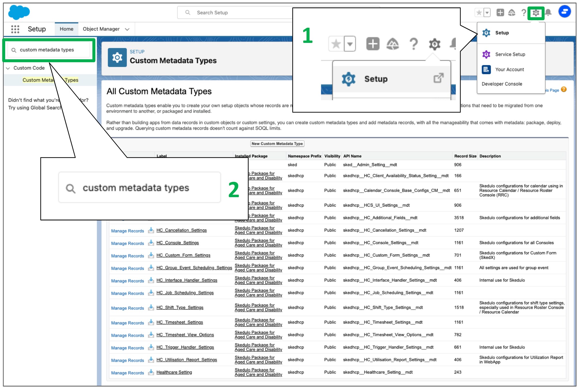580x392 pixels.
Task: Open the user profile avatar
Action: [564, 12]
